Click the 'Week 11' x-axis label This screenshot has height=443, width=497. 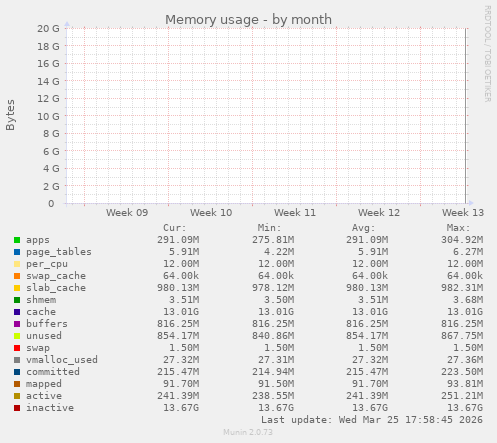point(295,213)
